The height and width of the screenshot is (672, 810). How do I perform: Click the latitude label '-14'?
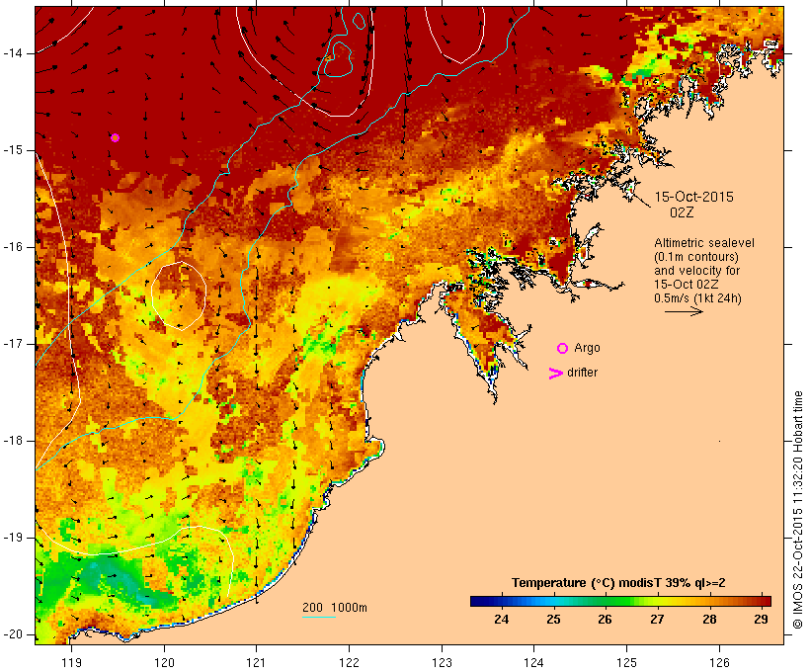(x=13, y=53)
